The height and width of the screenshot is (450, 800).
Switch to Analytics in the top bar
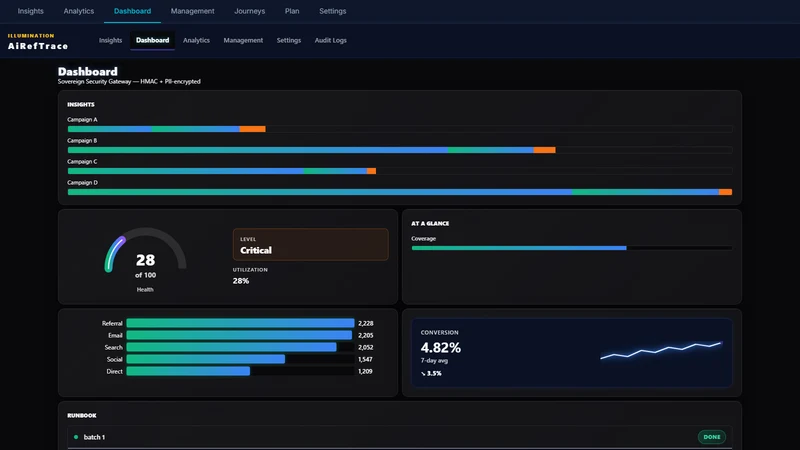(x=79, y=11)
